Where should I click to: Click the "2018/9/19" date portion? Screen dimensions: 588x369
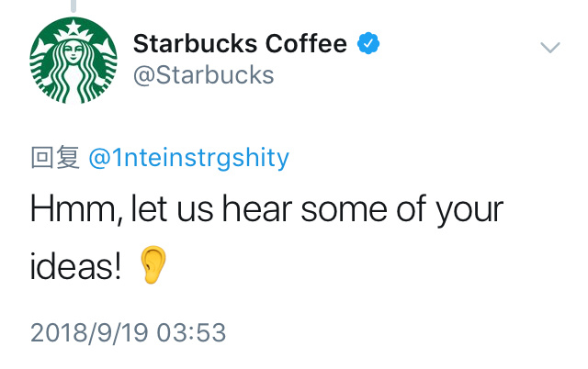(x=89, y=332)
